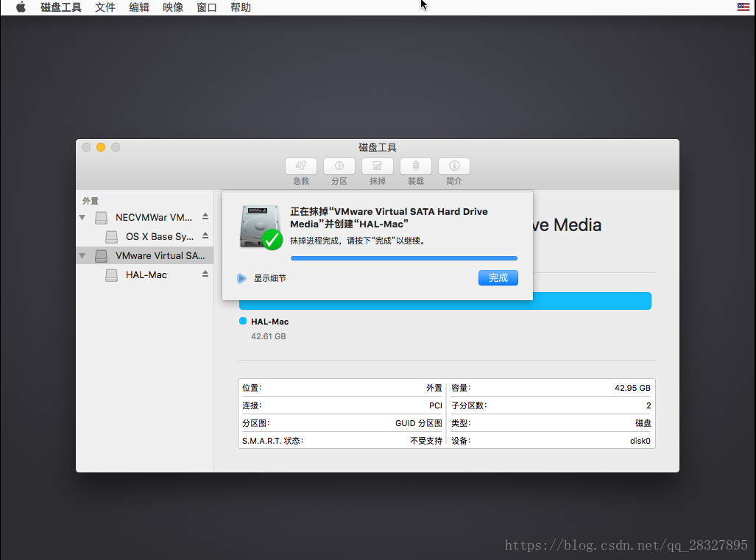Image resolution: width=756 pixels, height=560 pixels.
Task: Open the 磁盘工具 application menu
Action: tap(61, 7)
